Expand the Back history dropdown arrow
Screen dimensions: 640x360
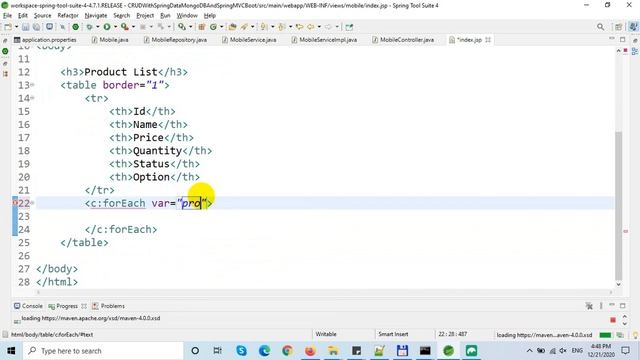coord(319,27)
